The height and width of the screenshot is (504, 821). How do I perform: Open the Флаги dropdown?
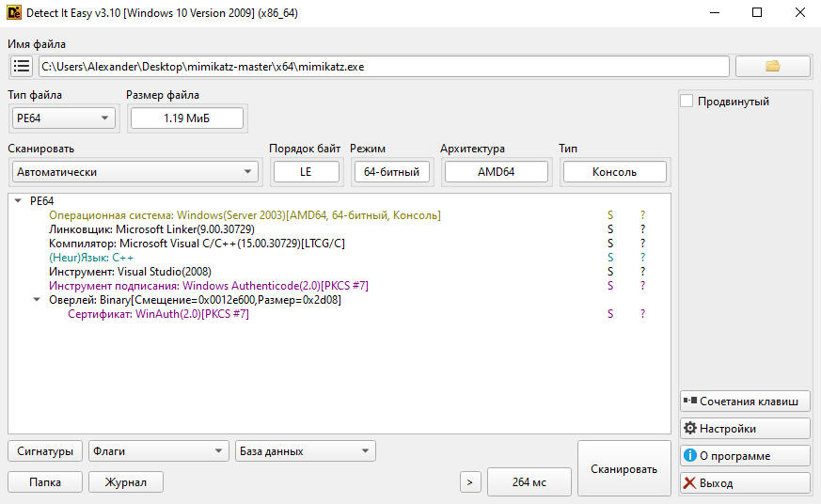[x=159, y=451]
